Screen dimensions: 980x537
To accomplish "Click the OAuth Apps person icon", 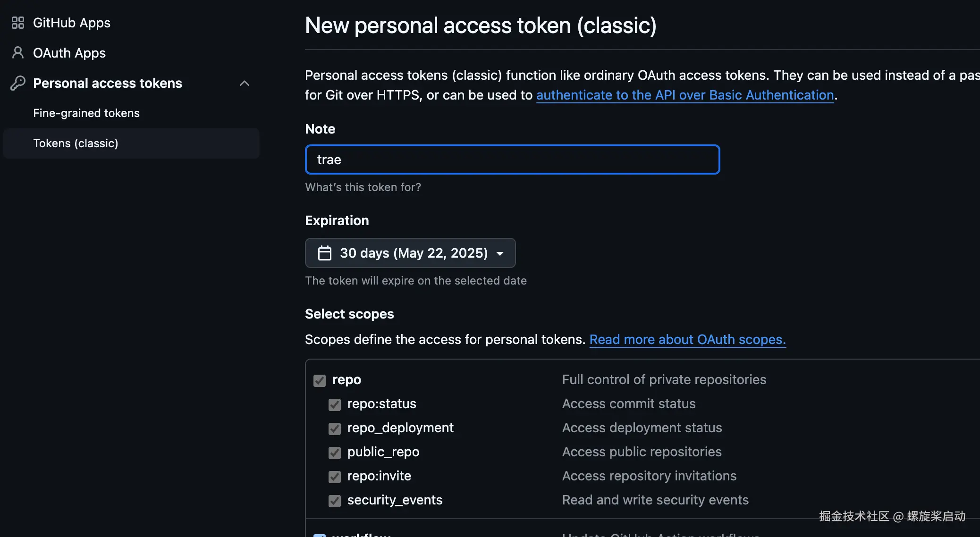I will click(x=18, y=53).
